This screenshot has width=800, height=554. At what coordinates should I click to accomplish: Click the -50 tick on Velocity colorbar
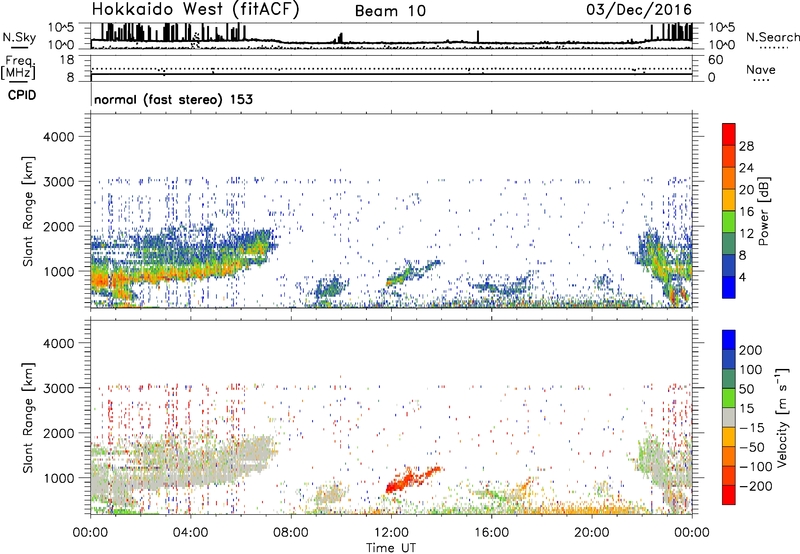point(752,447)
